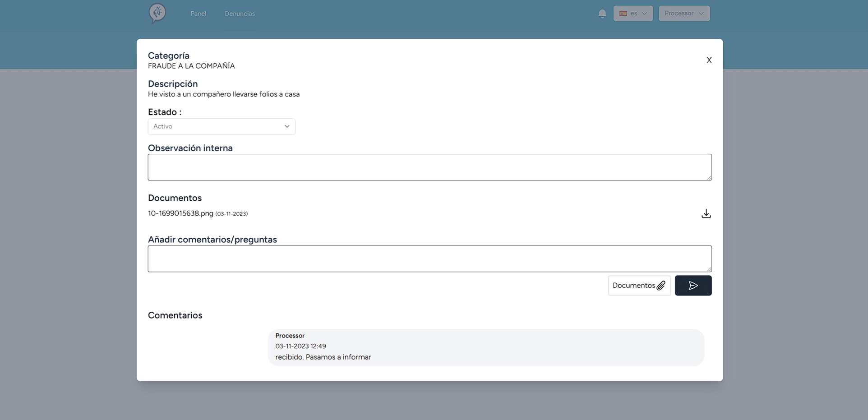Focus the Observación interna text box
The height and width of the screenshot is (420, 868).
[x=429, y=167]
